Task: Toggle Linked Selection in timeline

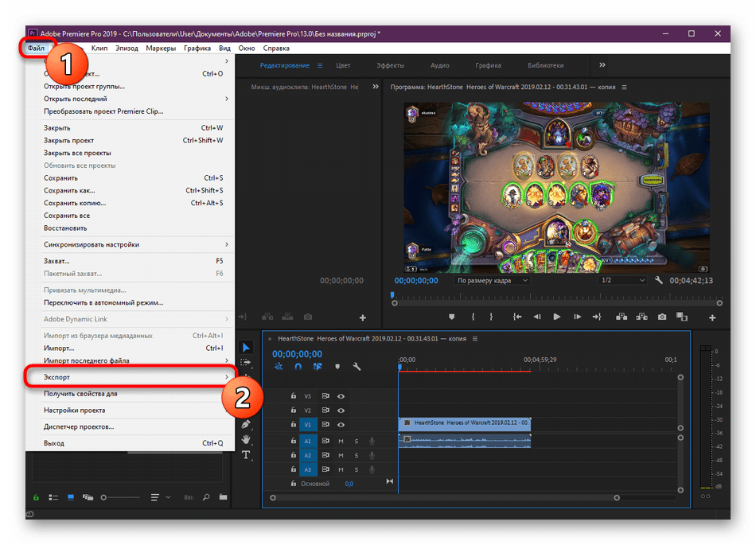Action: click(318, 367)
